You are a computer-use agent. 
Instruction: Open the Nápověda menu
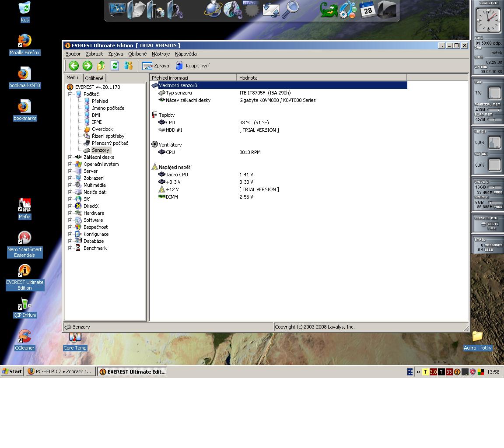click(186, 54)
